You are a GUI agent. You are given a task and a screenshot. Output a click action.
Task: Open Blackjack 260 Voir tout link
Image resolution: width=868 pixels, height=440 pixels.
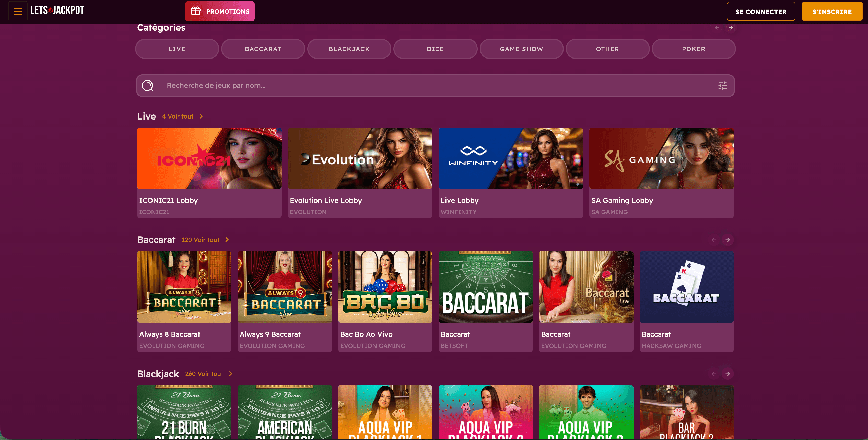204,374
